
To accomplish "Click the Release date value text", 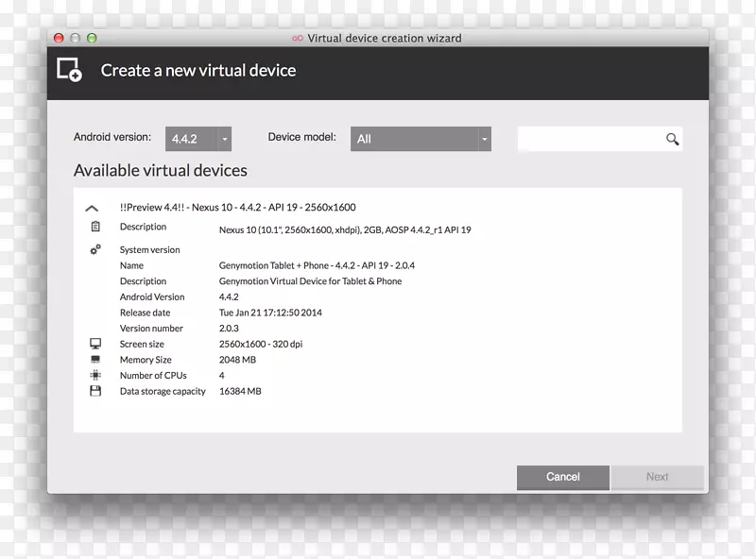I will tap(270, 313).
